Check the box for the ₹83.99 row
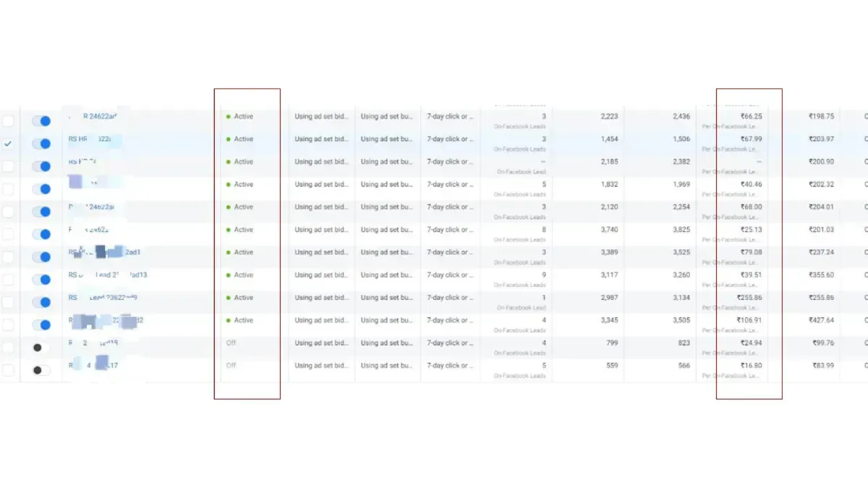The height and width of the screenshot is (488, 868). [x=8, y=370]
